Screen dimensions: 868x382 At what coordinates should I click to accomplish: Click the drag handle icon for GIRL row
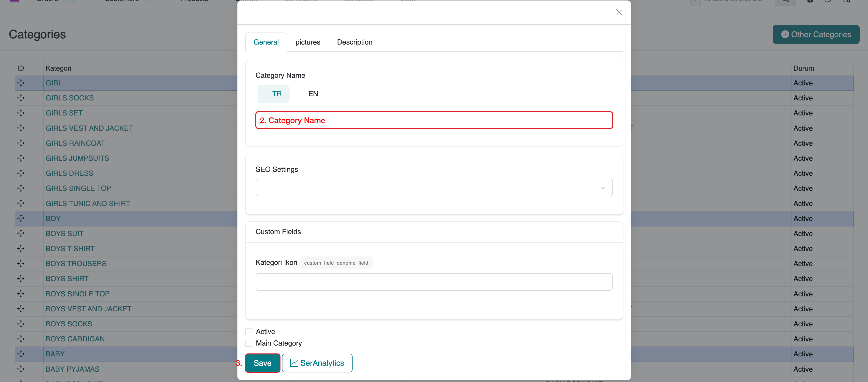pyautogui.click(x=21, y=83)
